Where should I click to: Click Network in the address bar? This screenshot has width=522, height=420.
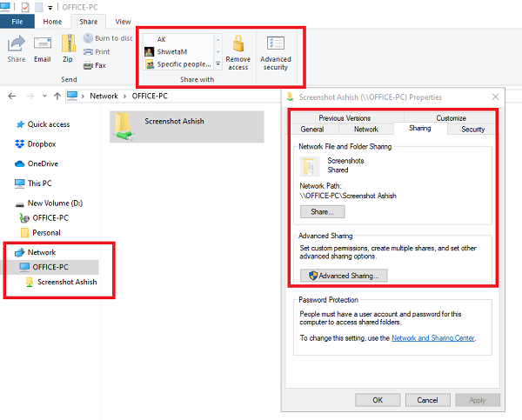coord(104,96)
